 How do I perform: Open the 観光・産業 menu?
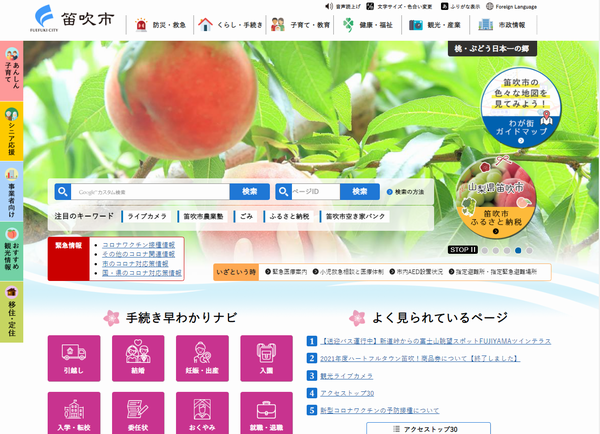[435, 25]
